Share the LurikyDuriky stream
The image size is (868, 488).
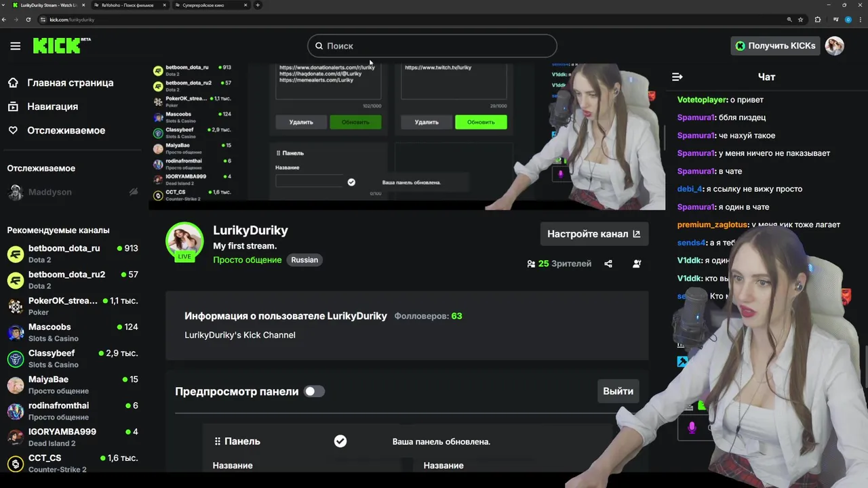point(608,264)
